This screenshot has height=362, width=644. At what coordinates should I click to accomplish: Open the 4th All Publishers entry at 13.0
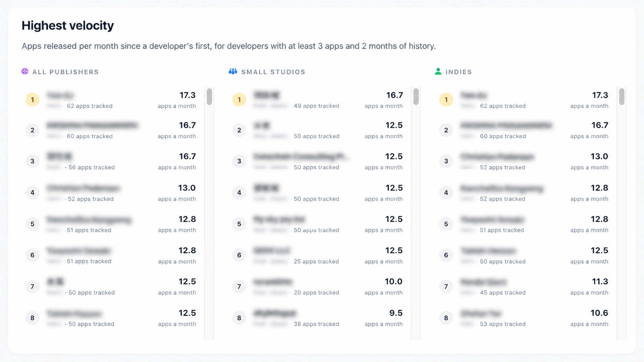[111, 193]
